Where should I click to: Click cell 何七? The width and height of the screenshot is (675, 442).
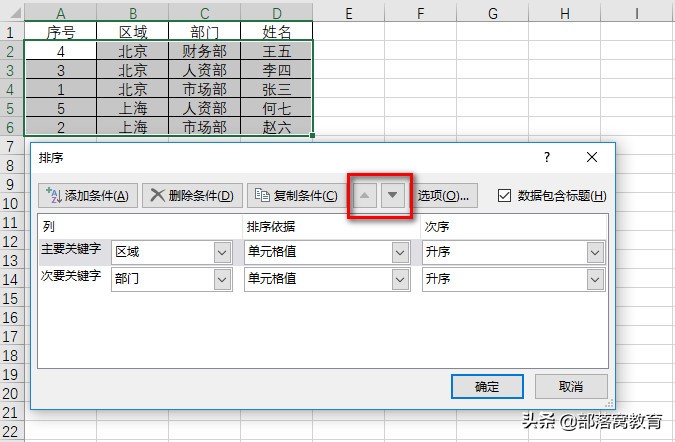[x=277, y=108]
